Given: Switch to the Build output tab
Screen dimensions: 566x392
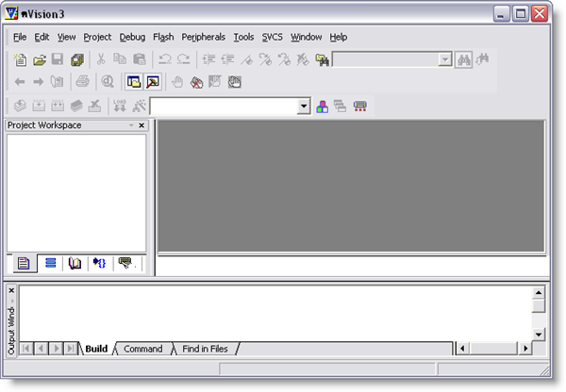Looking at the screenshot, I should point(96,349).
